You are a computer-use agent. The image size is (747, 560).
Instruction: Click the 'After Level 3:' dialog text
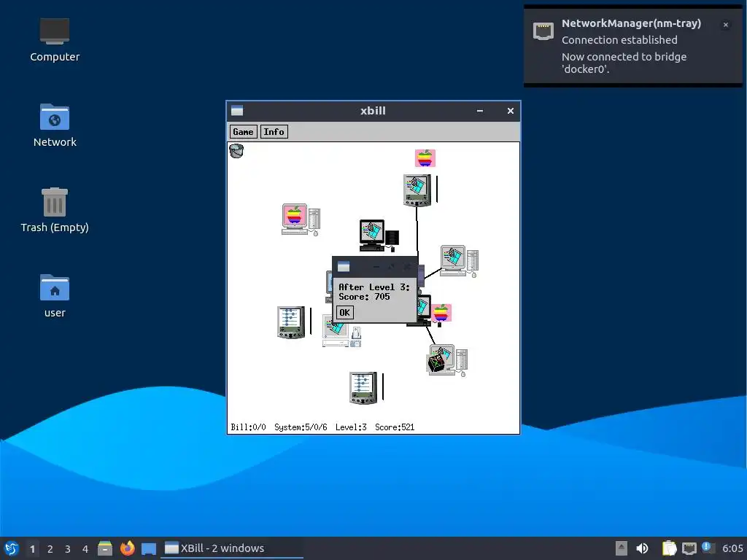pos(374,287)
